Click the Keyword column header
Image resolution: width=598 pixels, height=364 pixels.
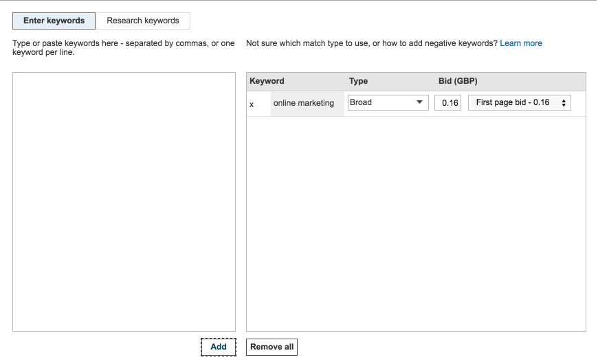pyautogui.click(x=267, y=81)
